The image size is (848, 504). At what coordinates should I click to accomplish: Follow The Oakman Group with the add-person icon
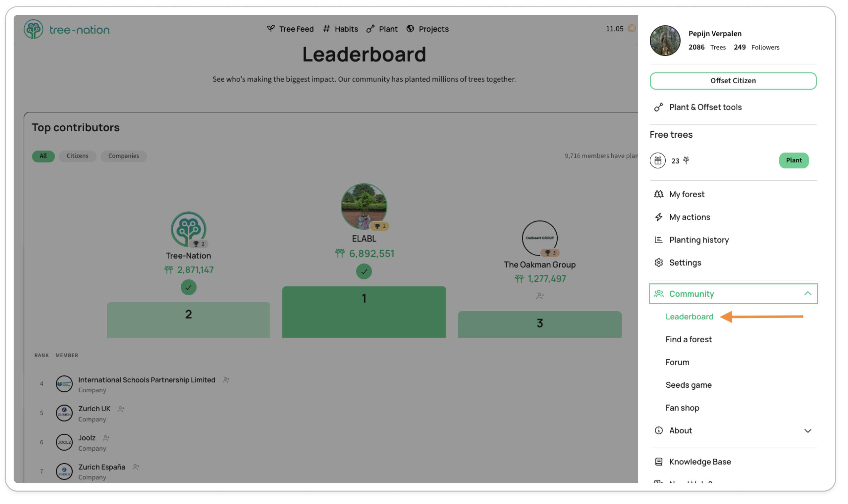point(540,297)
